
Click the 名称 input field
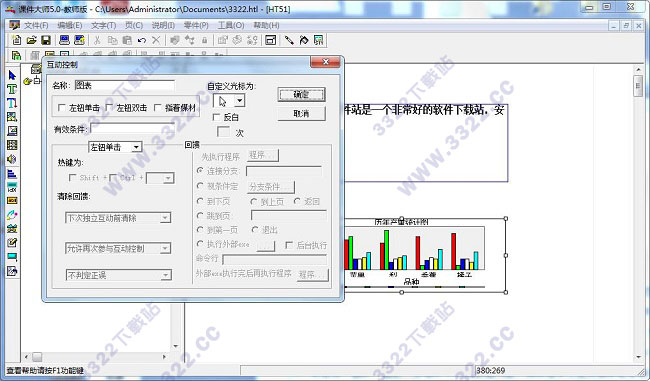pos(124,85)
